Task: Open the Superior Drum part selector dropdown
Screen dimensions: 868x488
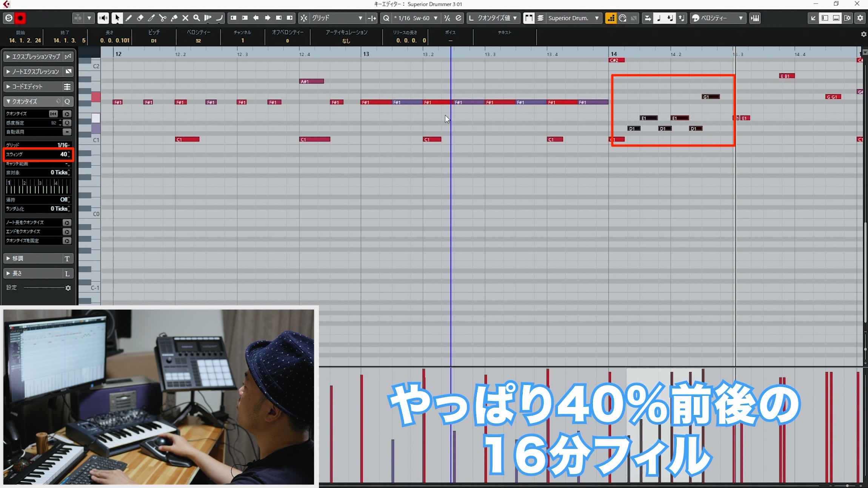Action: 574,18
